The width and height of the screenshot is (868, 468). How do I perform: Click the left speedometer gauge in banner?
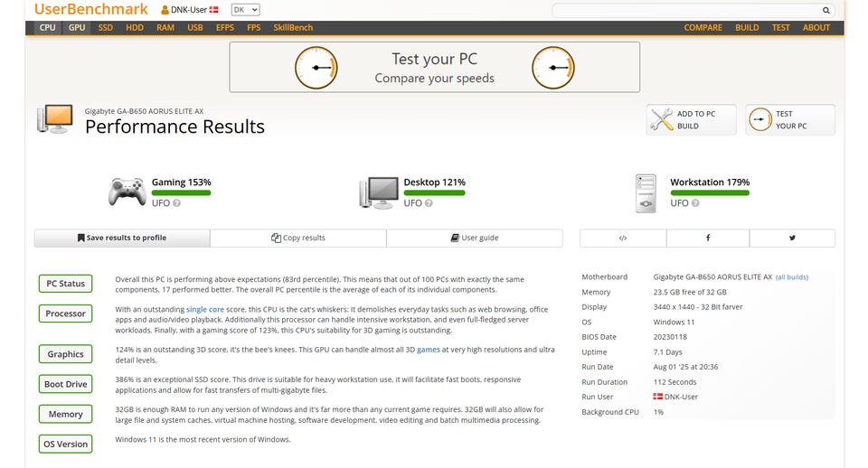(316, 68)
